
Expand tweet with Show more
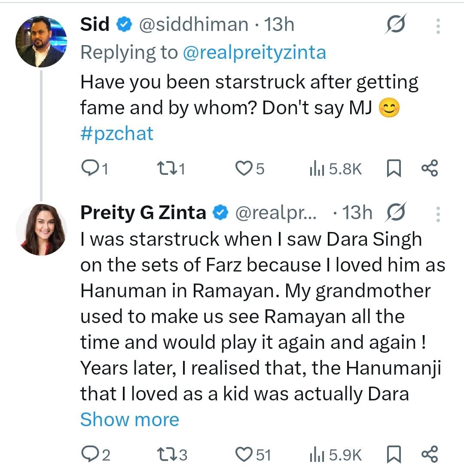click(129, 419)
